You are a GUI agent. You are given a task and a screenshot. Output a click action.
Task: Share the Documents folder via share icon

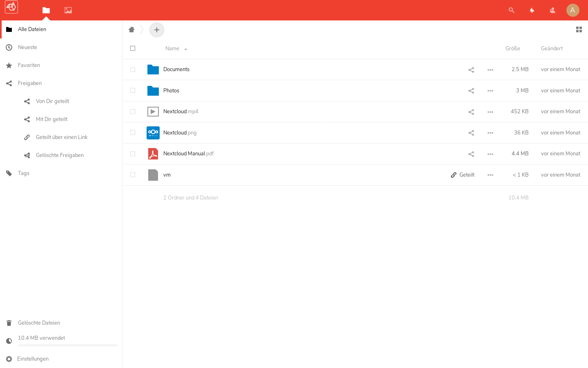[x=471, y=70]
